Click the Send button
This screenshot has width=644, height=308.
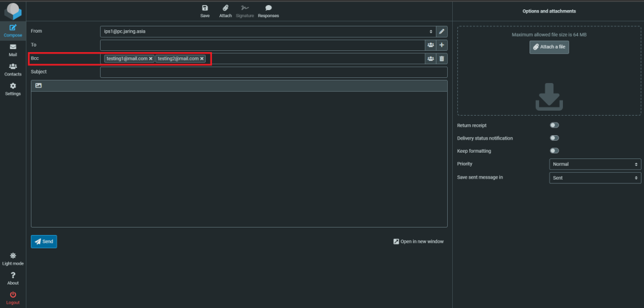(x=44, y=241)
